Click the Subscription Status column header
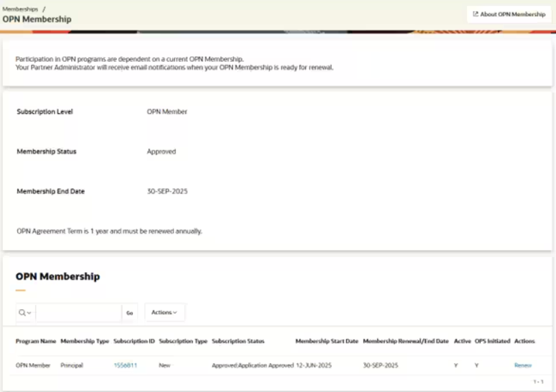Image resolution: width=556 pixels, height=392 pixels. click(238, 341)
